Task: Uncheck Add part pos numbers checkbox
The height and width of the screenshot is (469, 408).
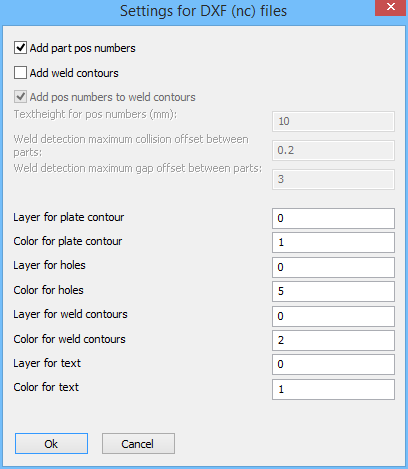Action: 20,48
